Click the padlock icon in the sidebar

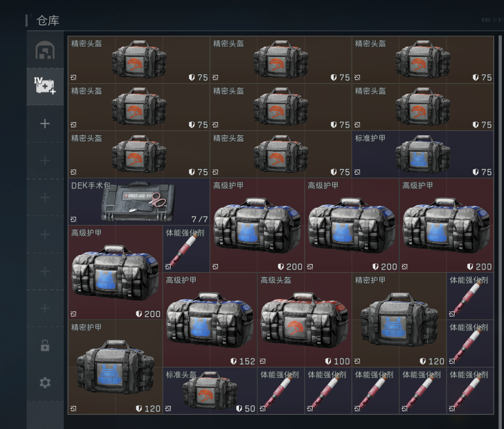(x=45, y=345)
